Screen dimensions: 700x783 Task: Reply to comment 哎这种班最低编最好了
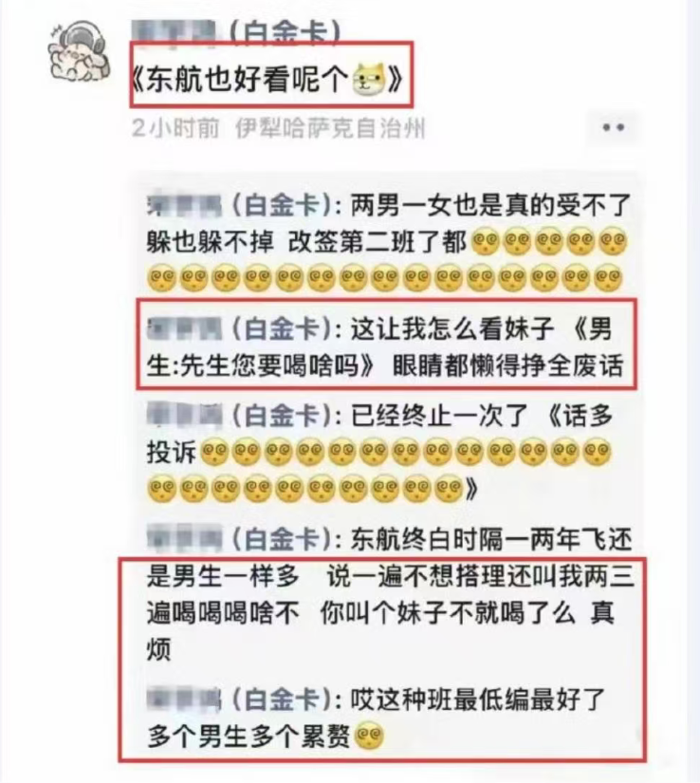click(x=376, y=718)
